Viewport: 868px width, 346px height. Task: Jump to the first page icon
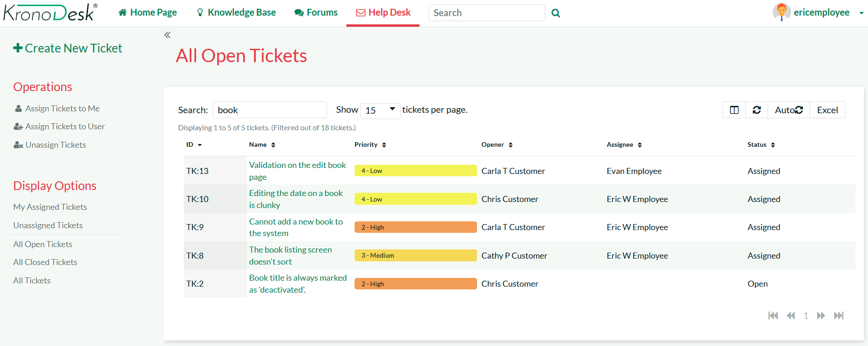coord(773,316)
